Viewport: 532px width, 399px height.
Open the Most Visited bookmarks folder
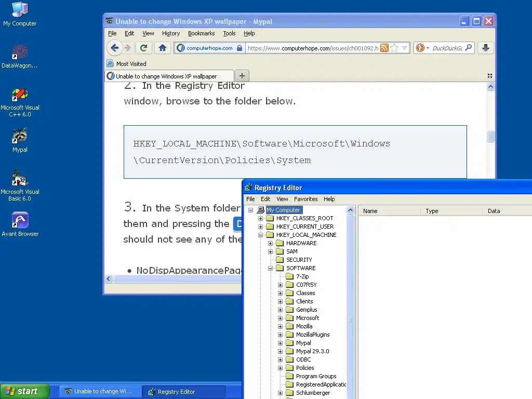click(127, 64)
